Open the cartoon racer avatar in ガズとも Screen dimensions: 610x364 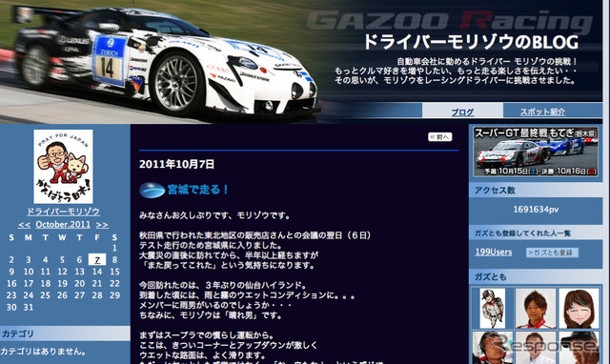492,309
